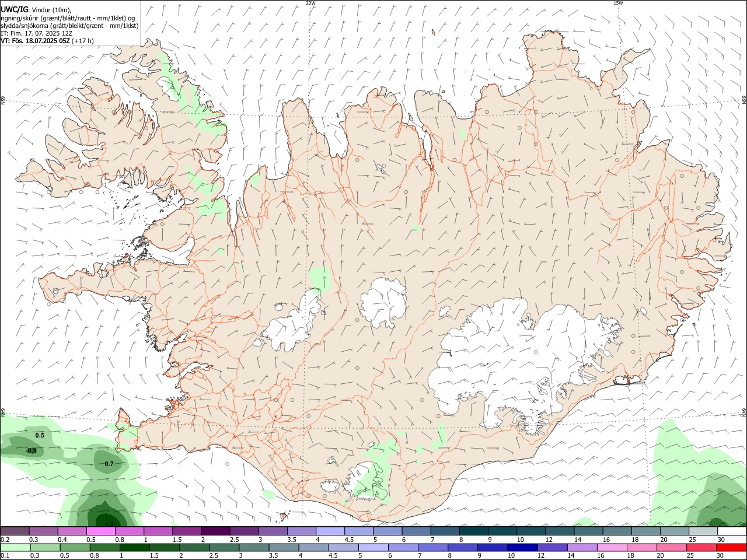The image size is (747, 560).
Task: Click the 'UWC/IG' title text
Action: coord(14,9)
